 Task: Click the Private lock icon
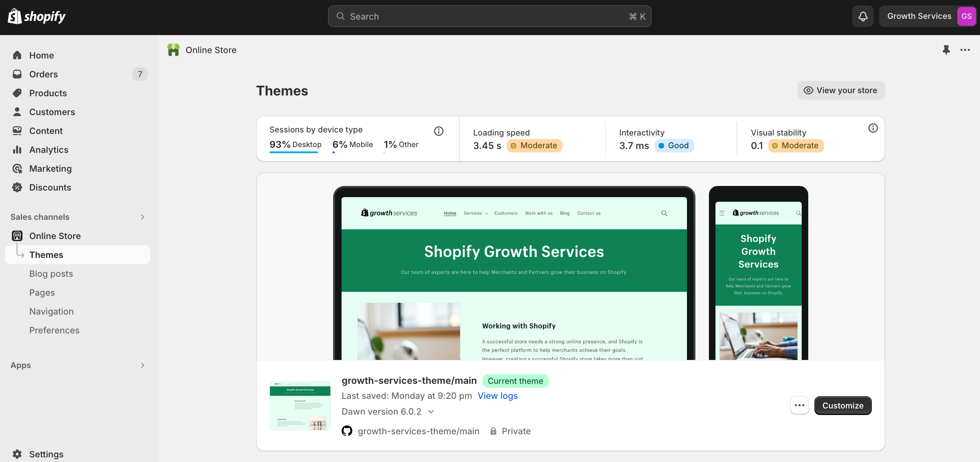pos(493,431)
